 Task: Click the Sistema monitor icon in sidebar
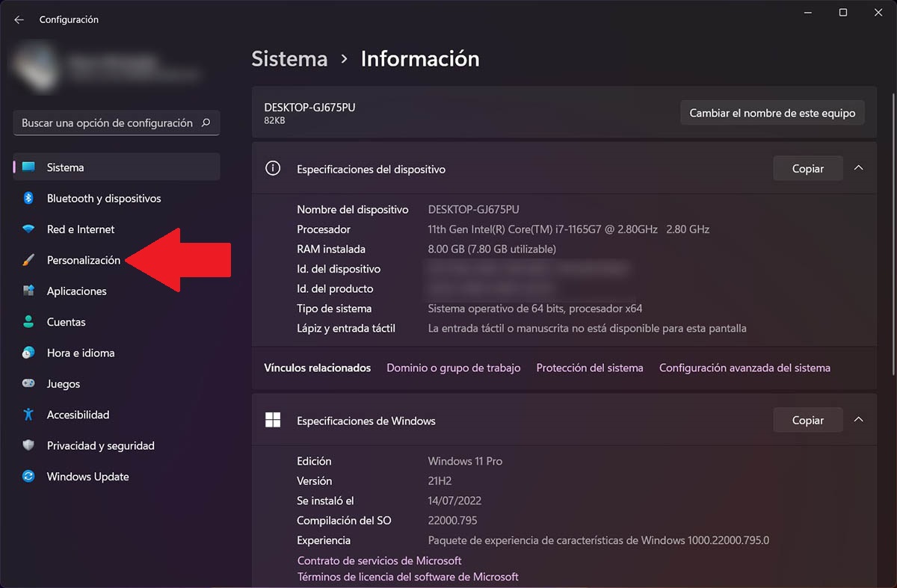pyautogui.click(x=28, y=167)
